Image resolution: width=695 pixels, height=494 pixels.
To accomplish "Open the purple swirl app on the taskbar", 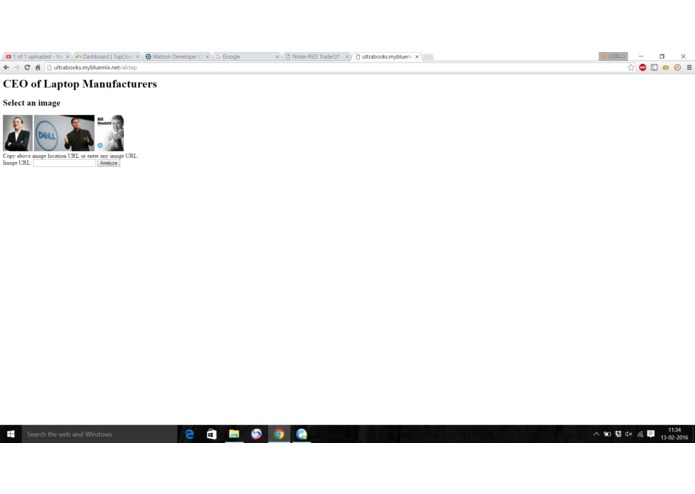I will click(256, 434).
